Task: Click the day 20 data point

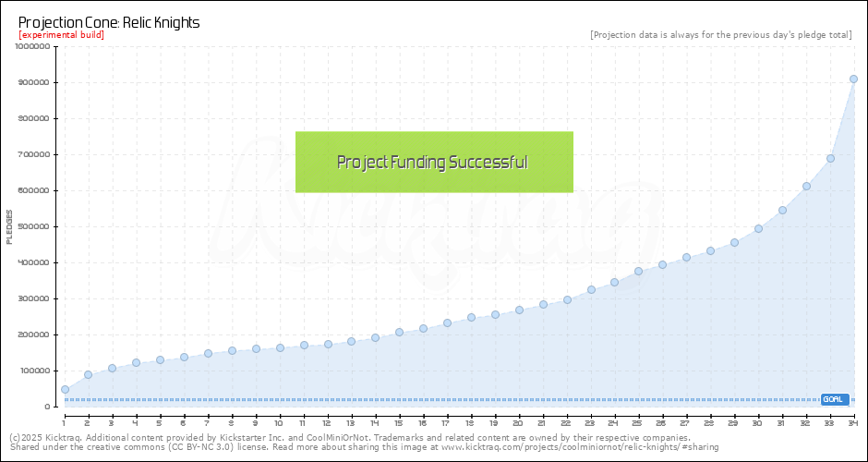Action: [519, 310]
